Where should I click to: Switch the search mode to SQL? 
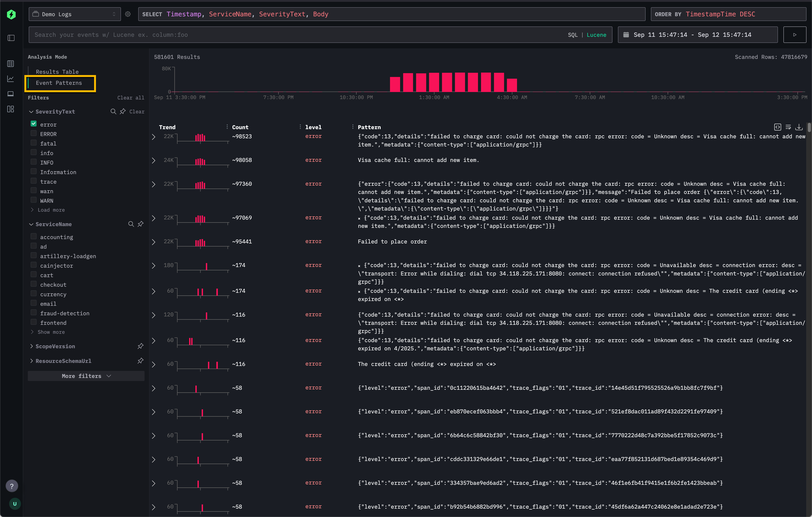[x=573, y=35]
